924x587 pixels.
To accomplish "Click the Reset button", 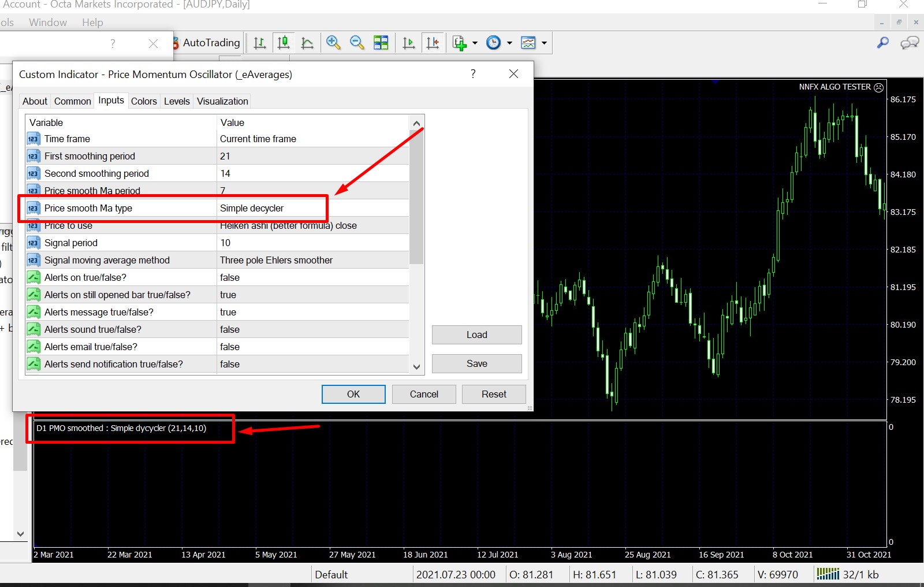I will tap(494, 394).
